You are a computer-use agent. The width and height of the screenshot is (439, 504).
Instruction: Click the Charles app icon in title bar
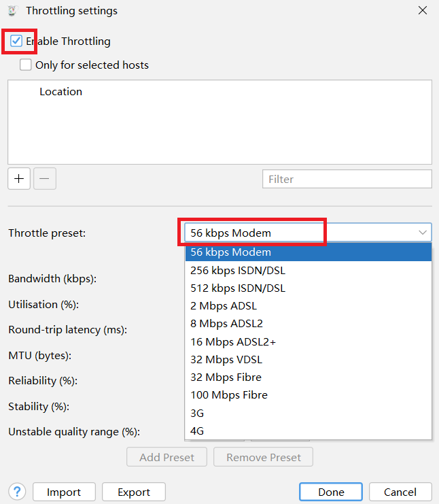click(x=12, y=11)
